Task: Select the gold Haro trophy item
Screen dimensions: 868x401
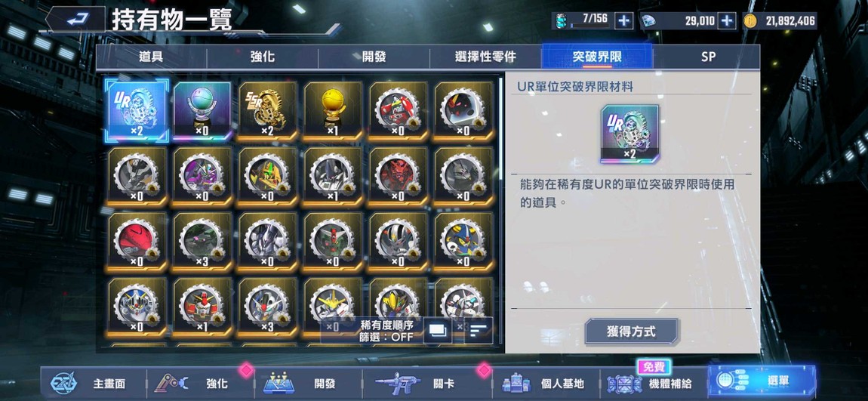Action: click(x=334, y=110)
